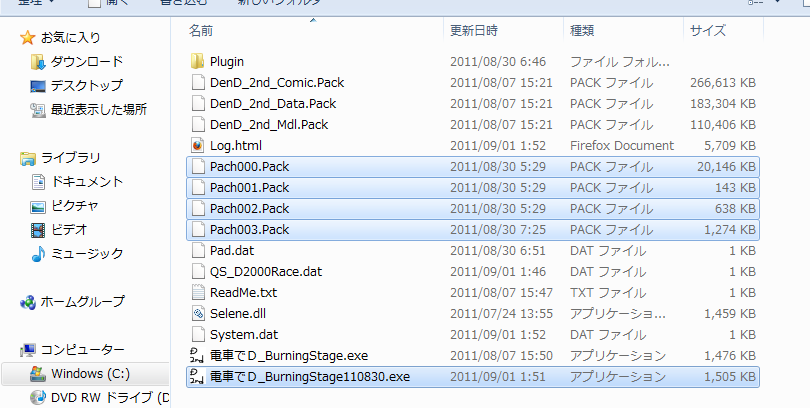The width and height of the screenshot is (810, 408).
Task: Click the ReadMe.txt text document icon
Action: 197,292
